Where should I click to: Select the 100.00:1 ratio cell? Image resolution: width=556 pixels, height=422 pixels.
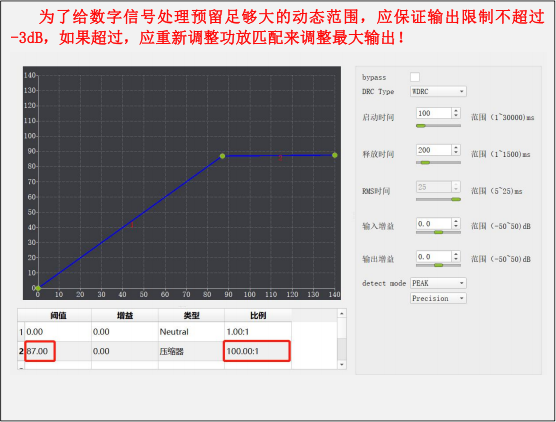click(258, 351)
